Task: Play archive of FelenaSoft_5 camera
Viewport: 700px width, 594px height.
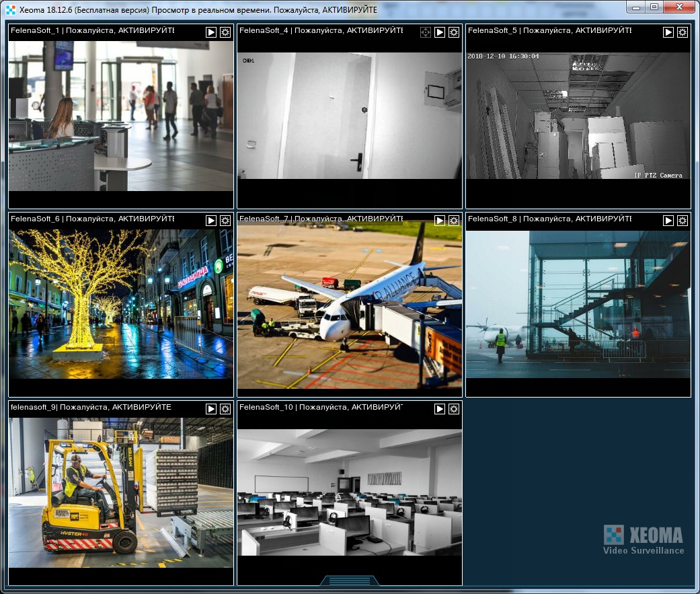Action: [668, 32]
